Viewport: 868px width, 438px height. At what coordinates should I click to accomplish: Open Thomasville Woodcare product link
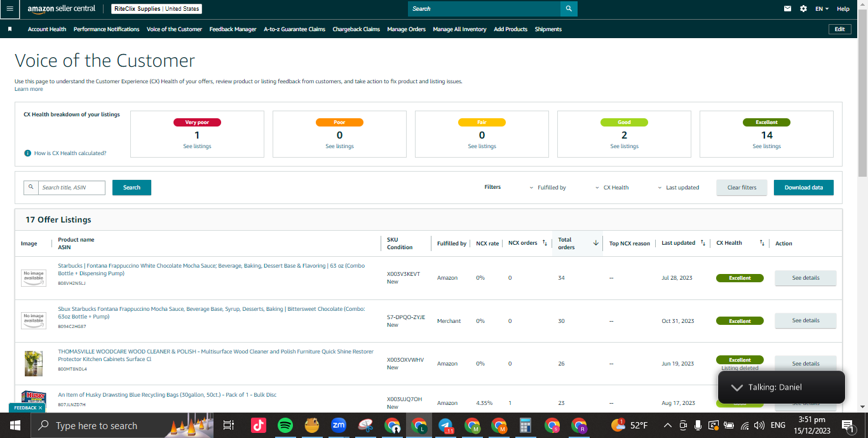pyautogui.click(x=215, y=355)
